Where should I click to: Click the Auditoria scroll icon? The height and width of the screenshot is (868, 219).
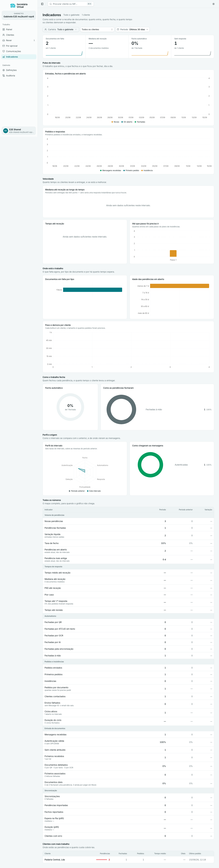[x=4, y=75]
